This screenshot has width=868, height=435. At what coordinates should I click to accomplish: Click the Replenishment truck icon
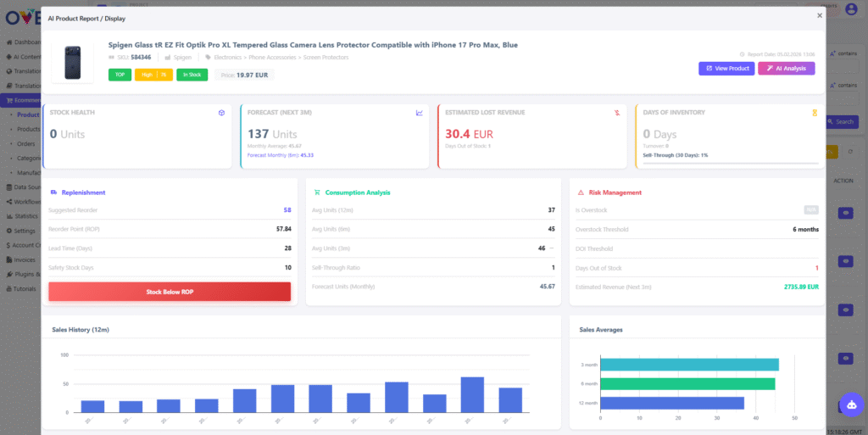click(54, 192)
